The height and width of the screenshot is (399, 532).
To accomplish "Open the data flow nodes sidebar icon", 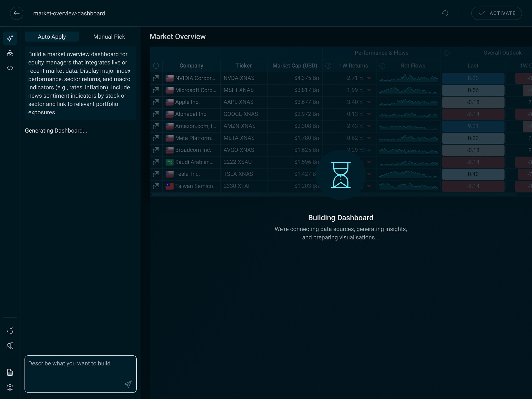I will pos(10,331).
